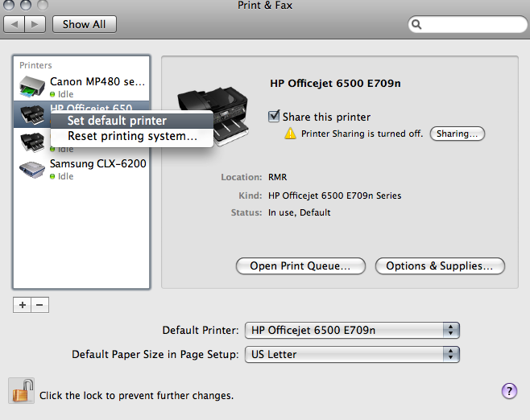Open the Default Paper Size dropdown
Image resolution: width=530 pixels, height=420 pixels.
point(352,354)
